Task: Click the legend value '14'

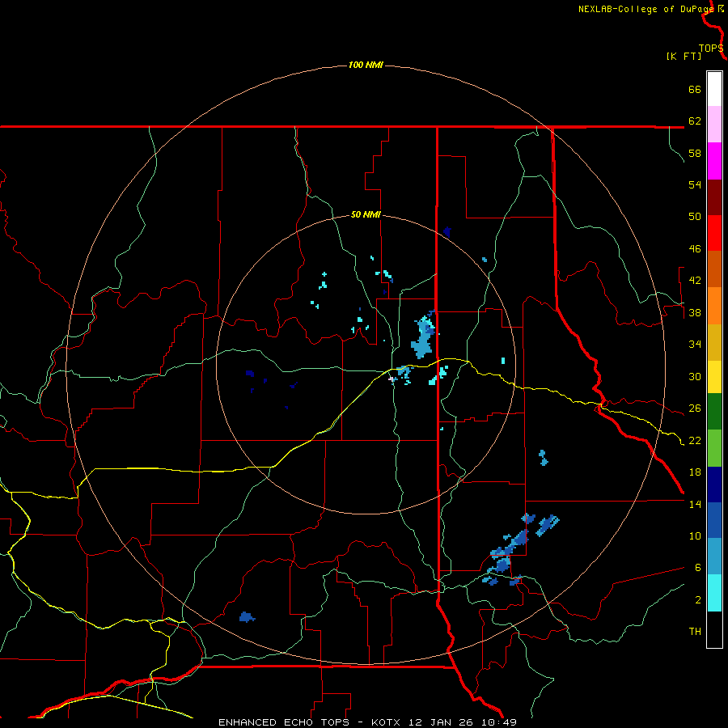Action: coord(695,504)
